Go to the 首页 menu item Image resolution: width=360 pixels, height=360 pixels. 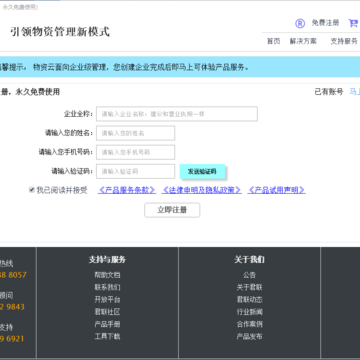coord(274,41)
